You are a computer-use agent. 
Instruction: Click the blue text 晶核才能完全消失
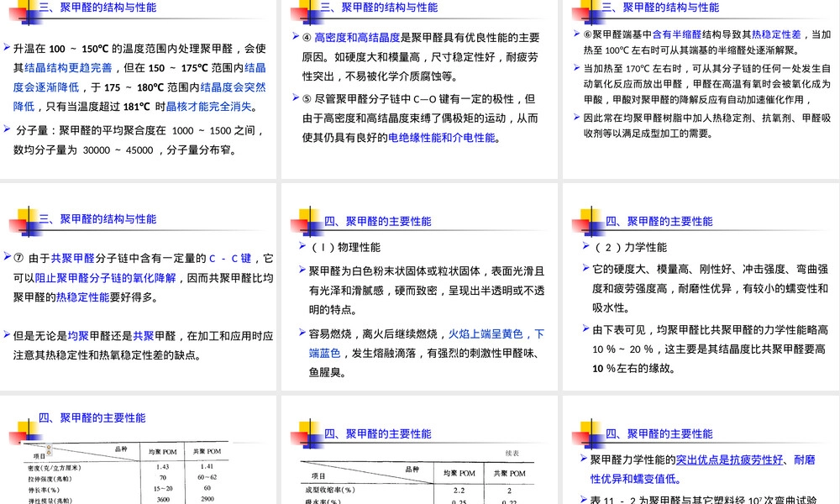(208, 107)
